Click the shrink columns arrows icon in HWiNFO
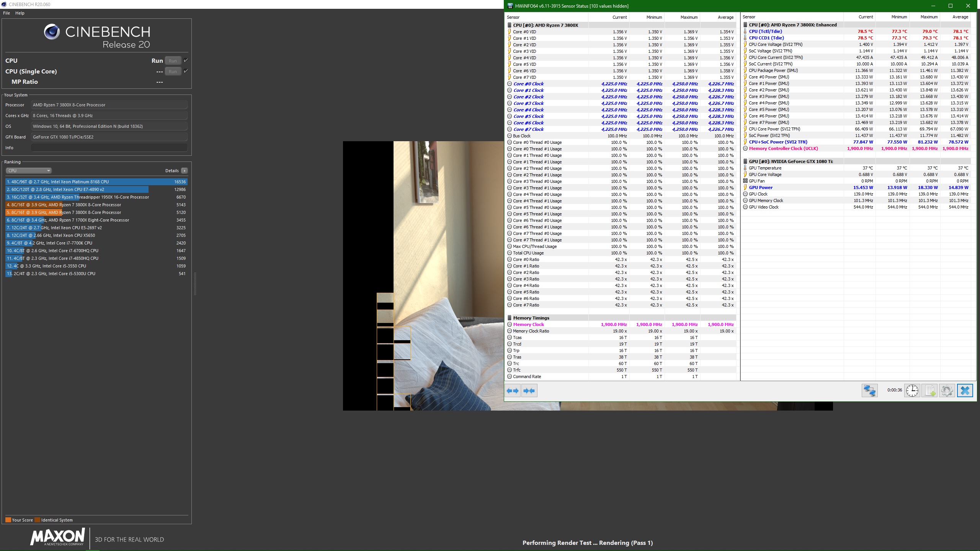Viewport: 980px width, 551px height. point(529,391)
